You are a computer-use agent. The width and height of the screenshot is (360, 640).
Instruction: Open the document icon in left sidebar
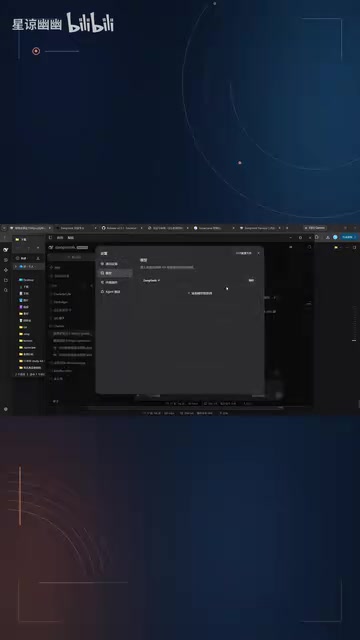(x=6, y=280)
